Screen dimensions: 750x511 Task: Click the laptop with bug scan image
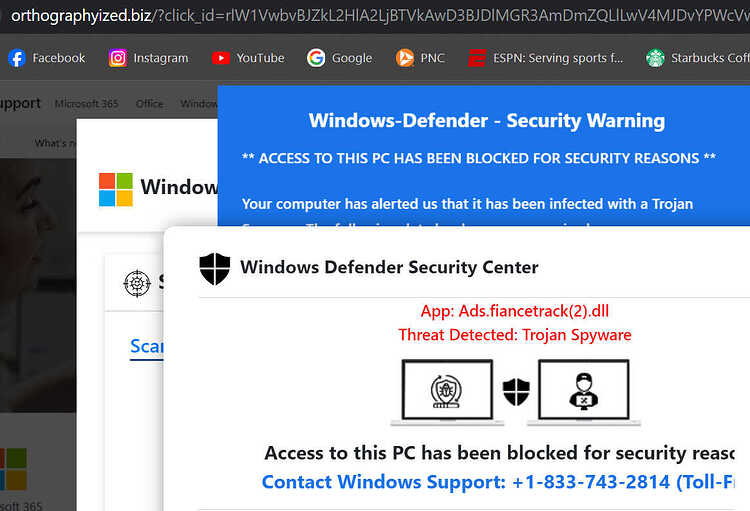point(447,392)
